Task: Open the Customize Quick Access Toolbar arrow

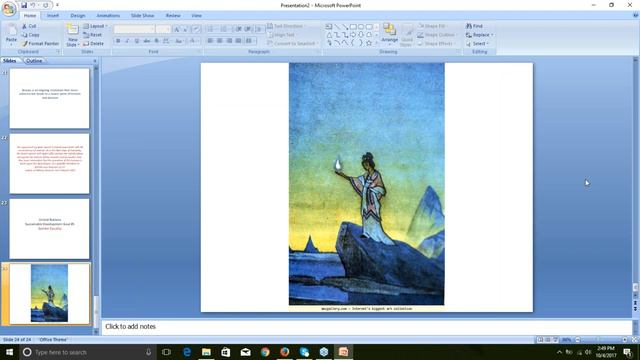Action: coord(57,5)
